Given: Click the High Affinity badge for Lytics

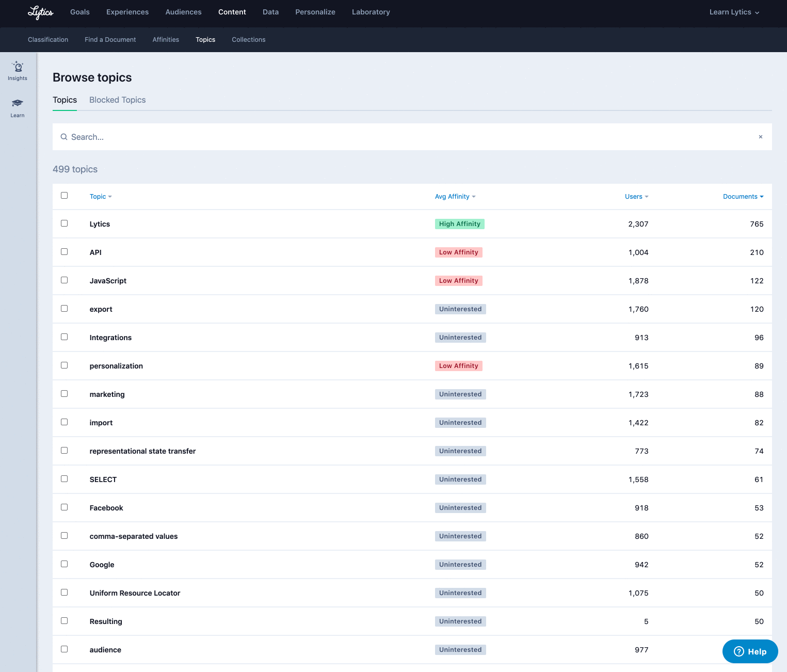Looking at the screenshot, I should 460,224.
